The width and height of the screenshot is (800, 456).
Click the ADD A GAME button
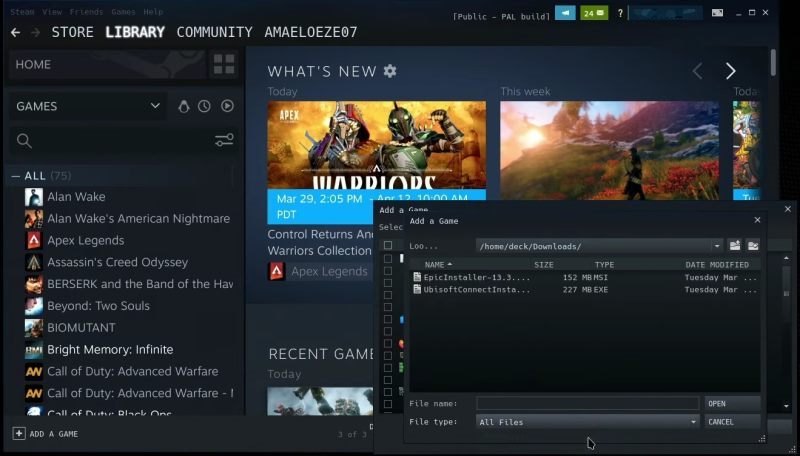pos(46,434)
